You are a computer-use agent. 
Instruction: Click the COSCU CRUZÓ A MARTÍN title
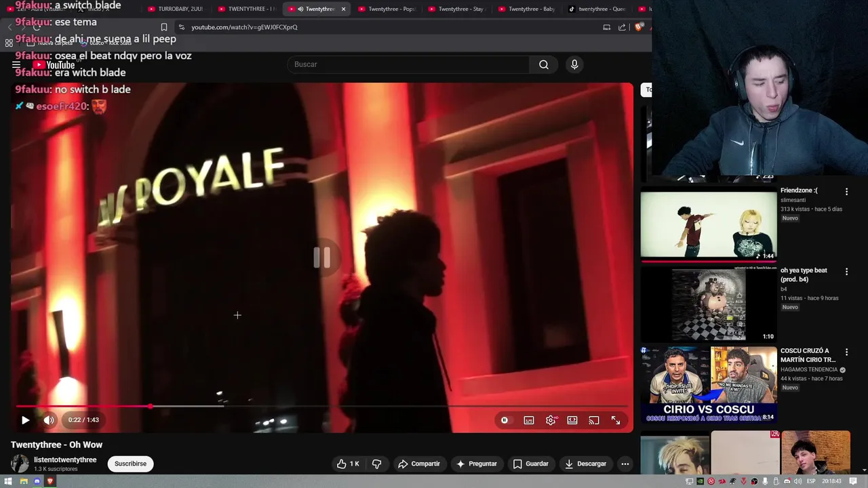tap(808, 355)
